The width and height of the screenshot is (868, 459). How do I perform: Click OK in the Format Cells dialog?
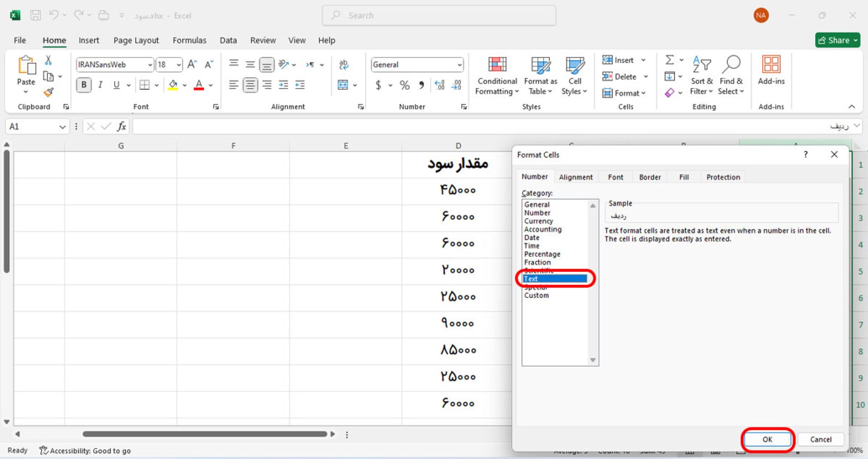(767, 439)
